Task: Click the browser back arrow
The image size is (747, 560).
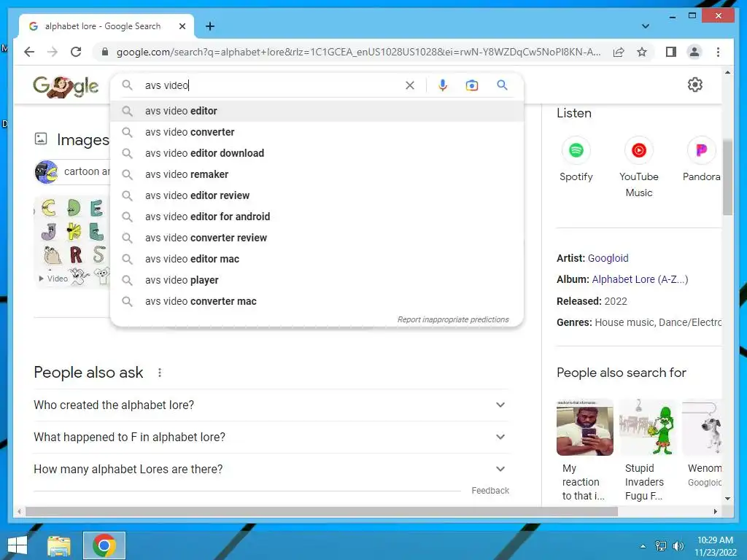Action: tap(29, 52)
